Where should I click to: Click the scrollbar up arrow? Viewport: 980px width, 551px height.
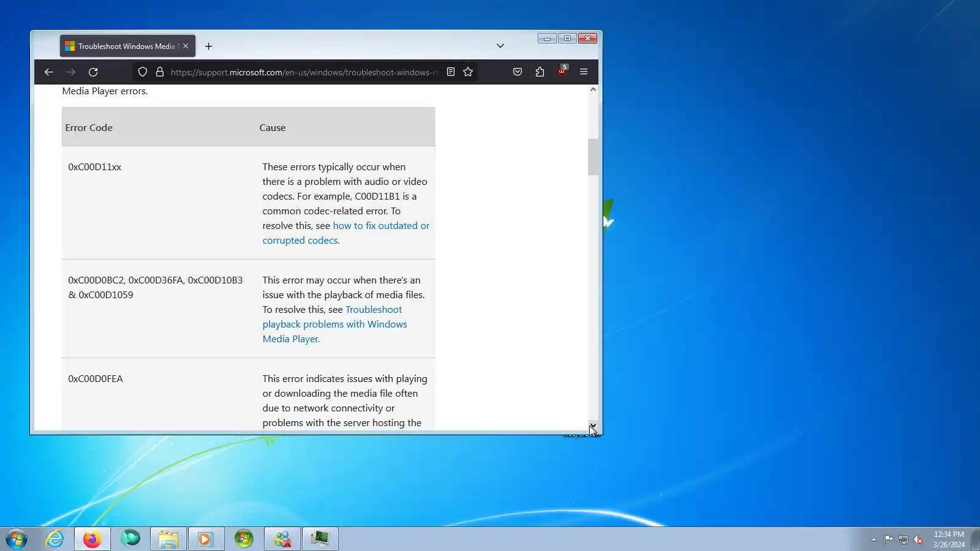593,89
